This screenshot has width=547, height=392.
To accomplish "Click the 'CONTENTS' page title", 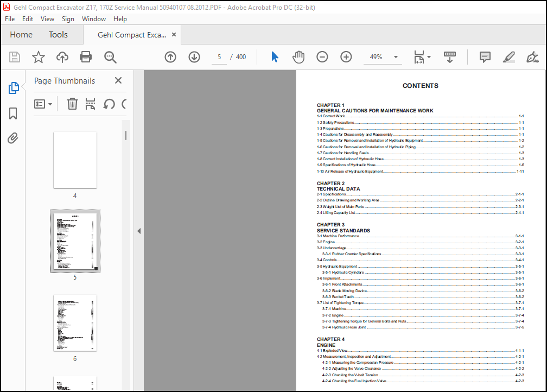I will 421,86.
